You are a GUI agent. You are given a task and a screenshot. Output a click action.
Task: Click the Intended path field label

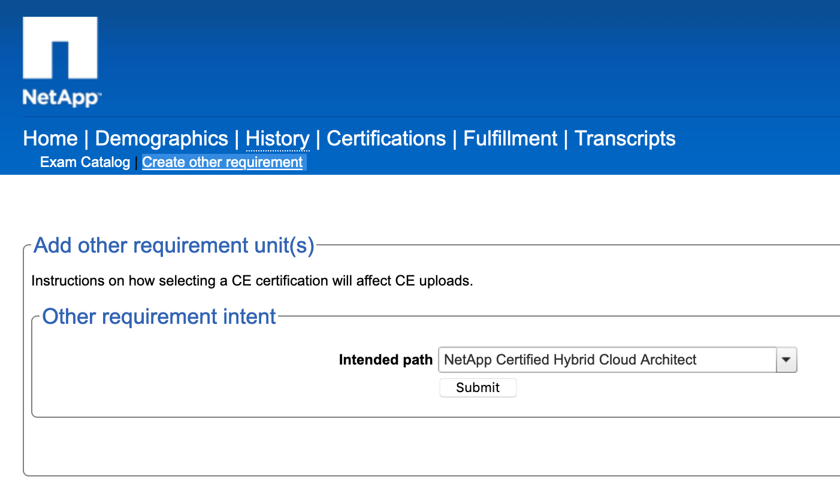tap(385, 360)
